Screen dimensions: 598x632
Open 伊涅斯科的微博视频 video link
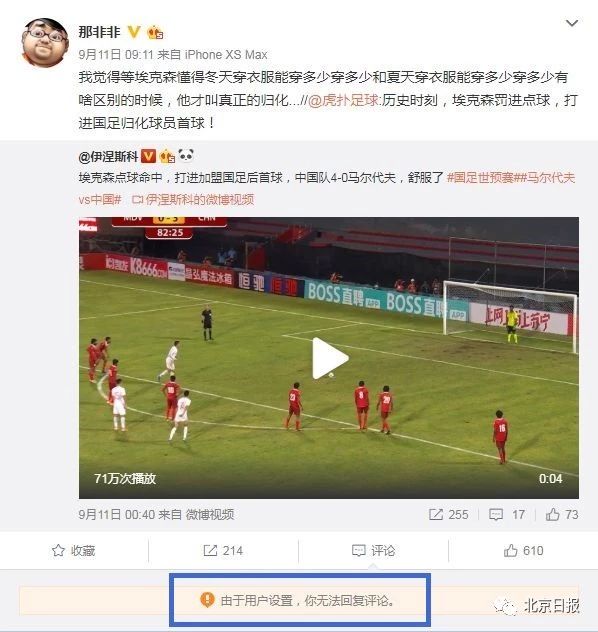click(193, 200)
